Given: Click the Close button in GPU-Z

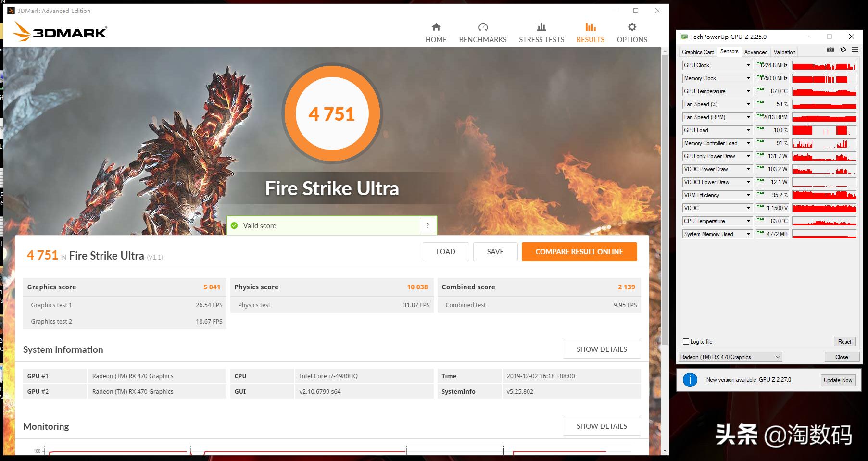Looking at the screenshot, I should (842, 357).
